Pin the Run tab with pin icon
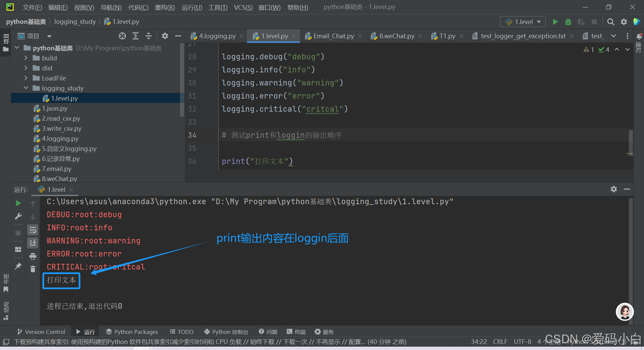This screenshot has width=644, height=350. point(18,266)
